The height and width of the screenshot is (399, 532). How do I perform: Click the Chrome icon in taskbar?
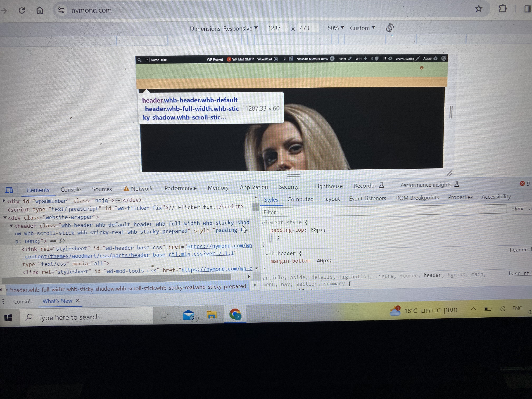235,314
